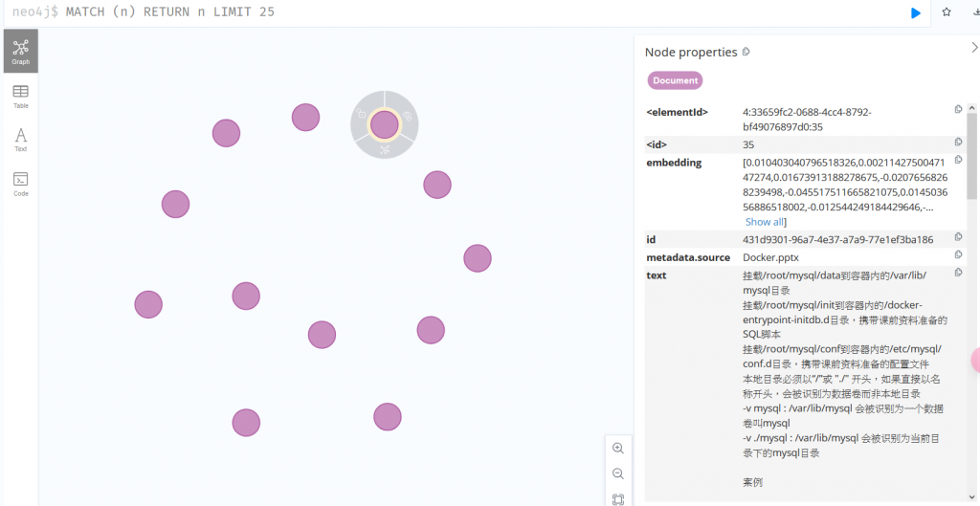
Task: Switch to Code view
Action: click(x=21, y=185)
